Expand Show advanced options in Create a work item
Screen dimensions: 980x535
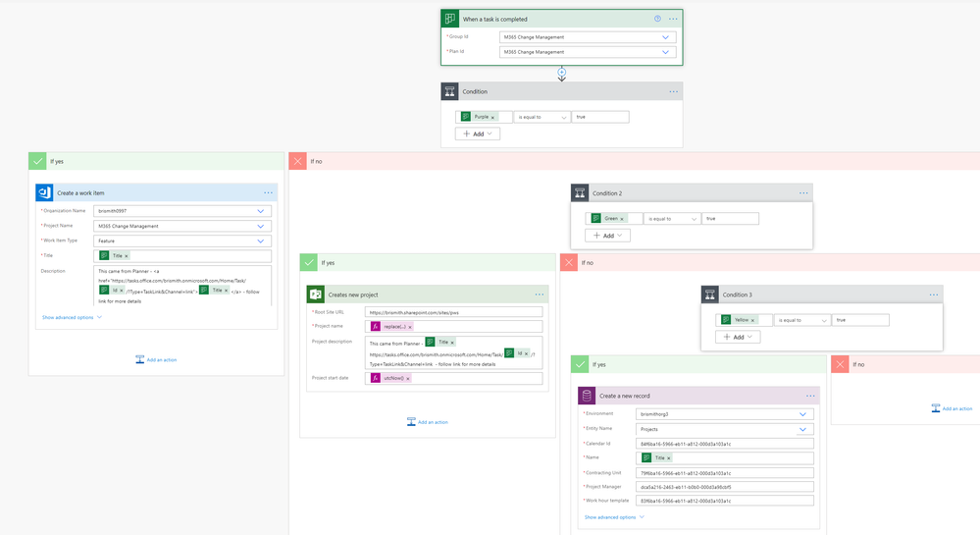pyautogui.click(x=72, y=317)
